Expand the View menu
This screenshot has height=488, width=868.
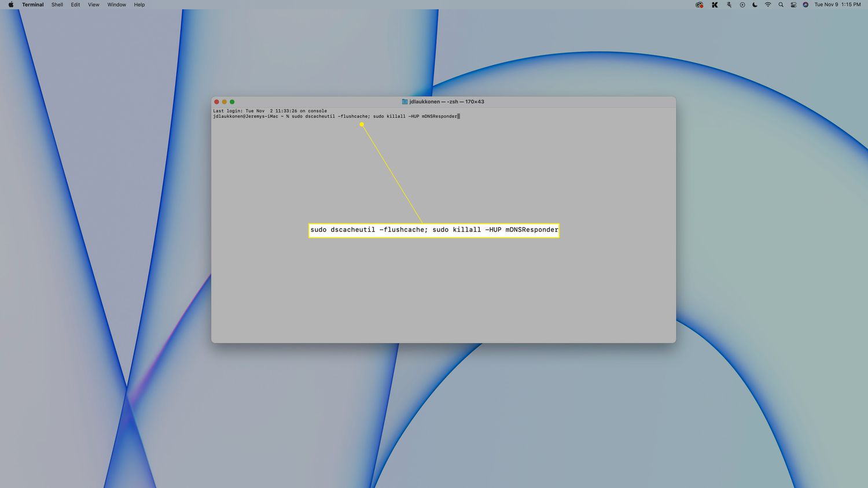pos(93,5)
